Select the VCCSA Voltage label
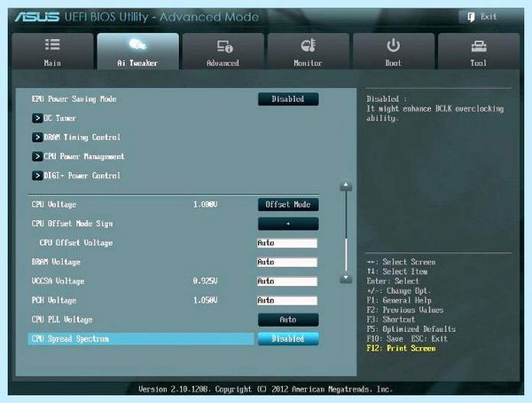The image size is (532, 403). [x=58, y=281]
